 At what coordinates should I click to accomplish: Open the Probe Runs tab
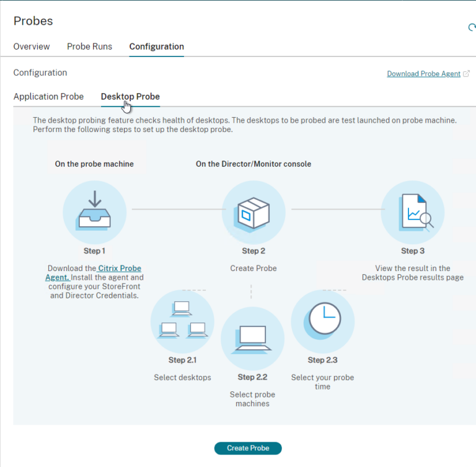tap(89, 47)
